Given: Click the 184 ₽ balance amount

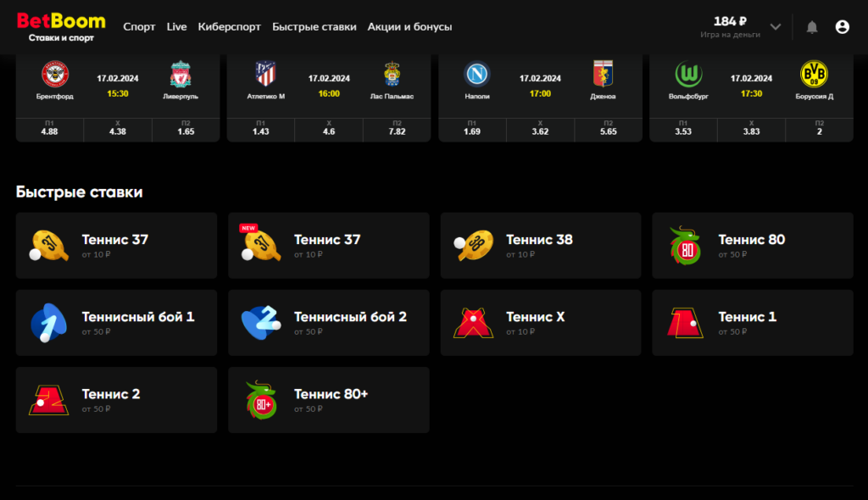Looking at the screenshot, I should click(x=730, y=21).
